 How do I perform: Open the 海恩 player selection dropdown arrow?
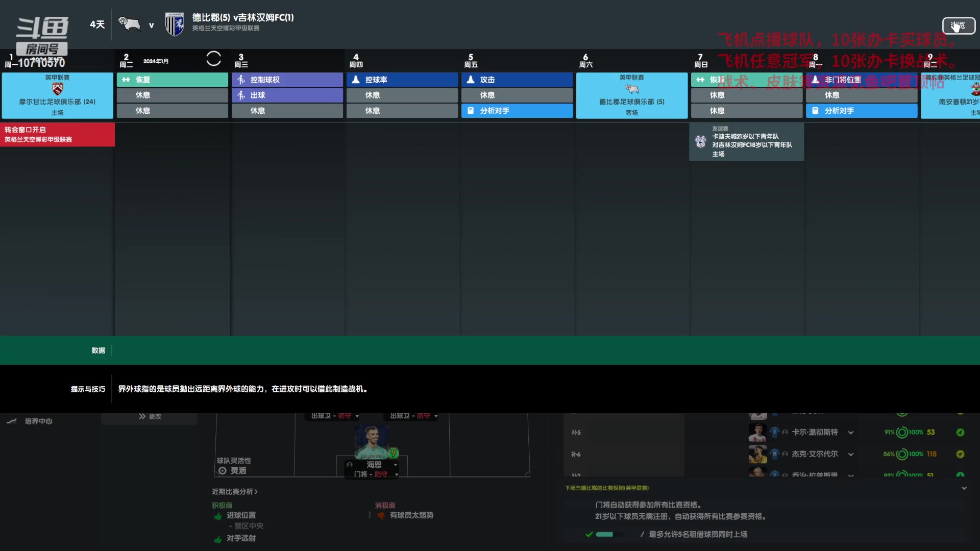tap(396, 465)
